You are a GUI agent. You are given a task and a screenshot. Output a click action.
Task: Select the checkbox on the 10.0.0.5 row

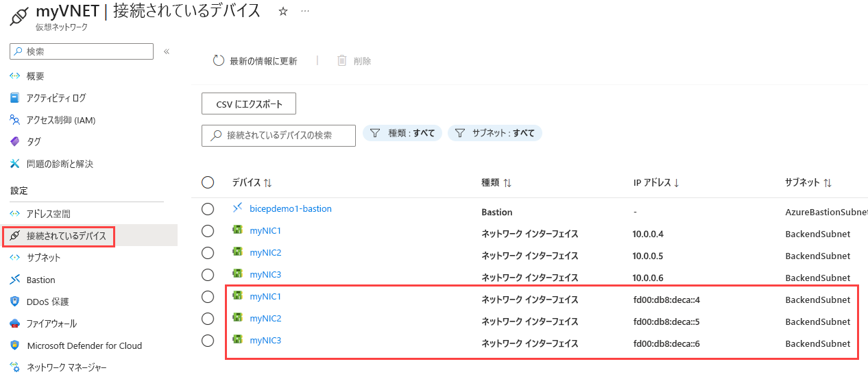click(x=208, y=253)
